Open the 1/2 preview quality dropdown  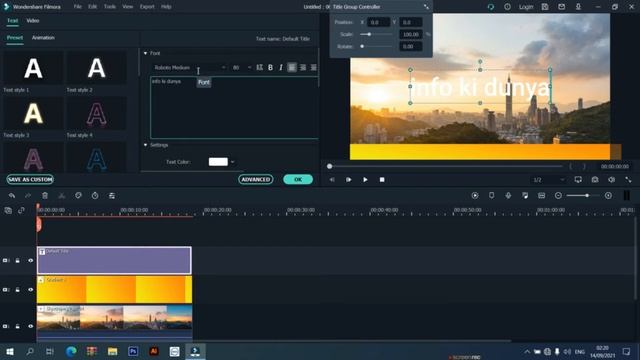click(x=549, y=180)
